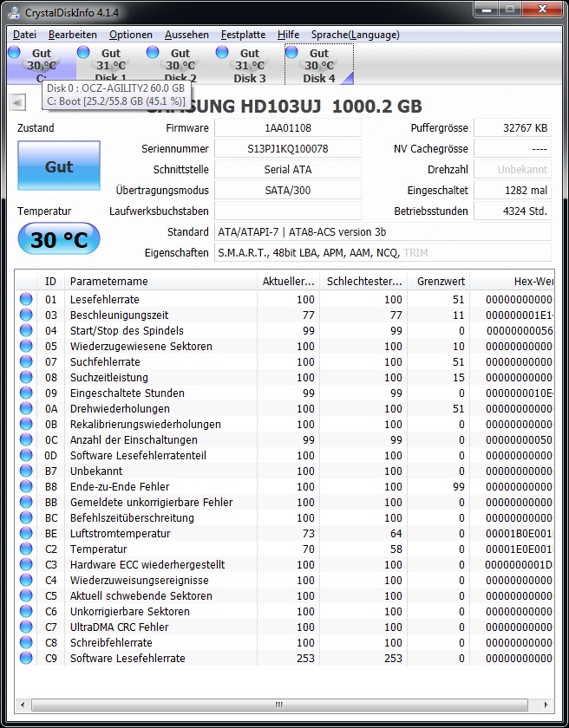Click the status orb for Luftstromtemperatur
The image size is (569, 728).
point(26,533)
